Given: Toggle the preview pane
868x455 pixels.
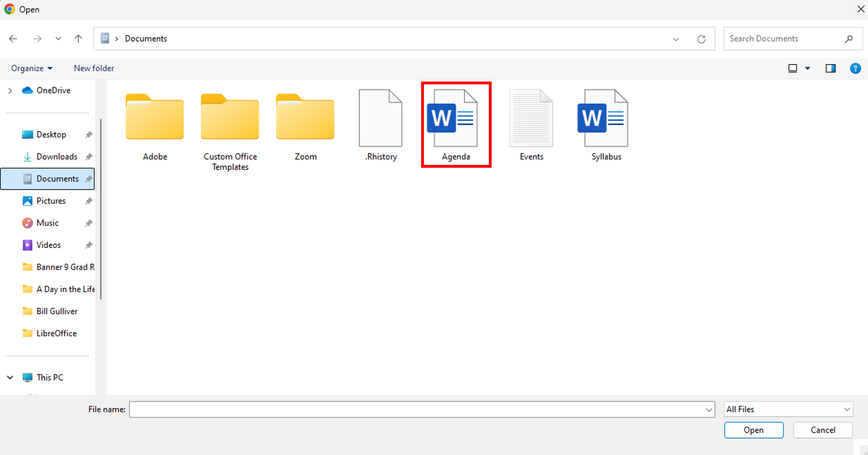Looking at the screenshot, I should [831, 69].
